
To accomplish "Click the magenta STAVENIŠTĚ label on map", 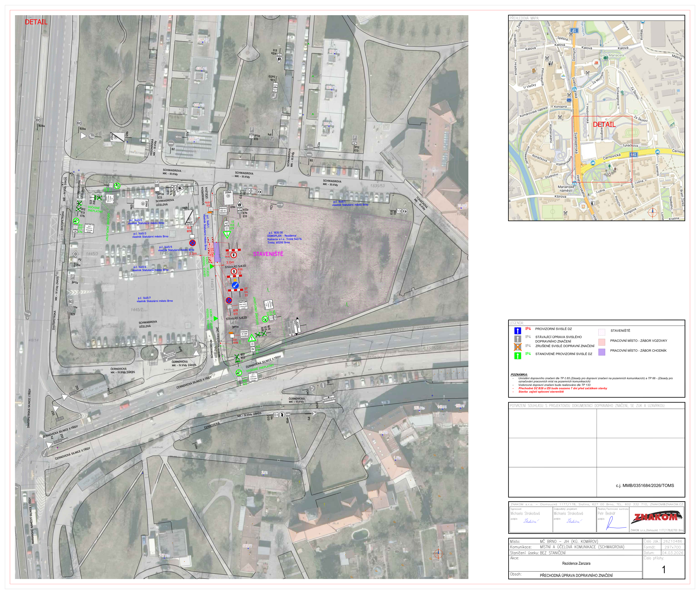I will click(268, 254).
